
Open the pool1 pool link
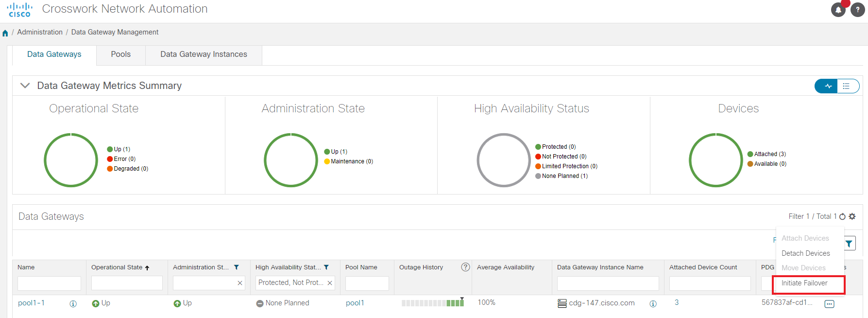355,303
